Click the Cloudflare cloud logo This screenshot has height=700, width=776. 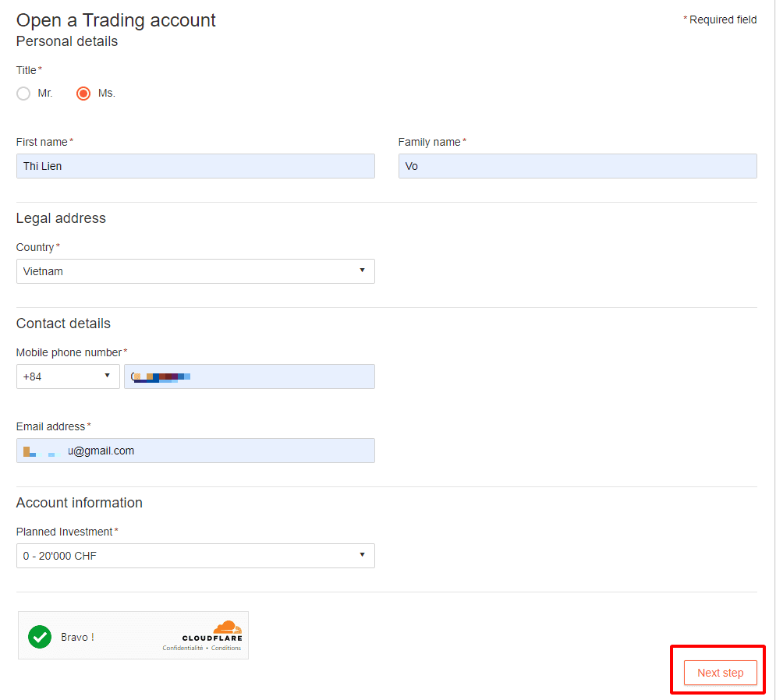pos(227,628)
